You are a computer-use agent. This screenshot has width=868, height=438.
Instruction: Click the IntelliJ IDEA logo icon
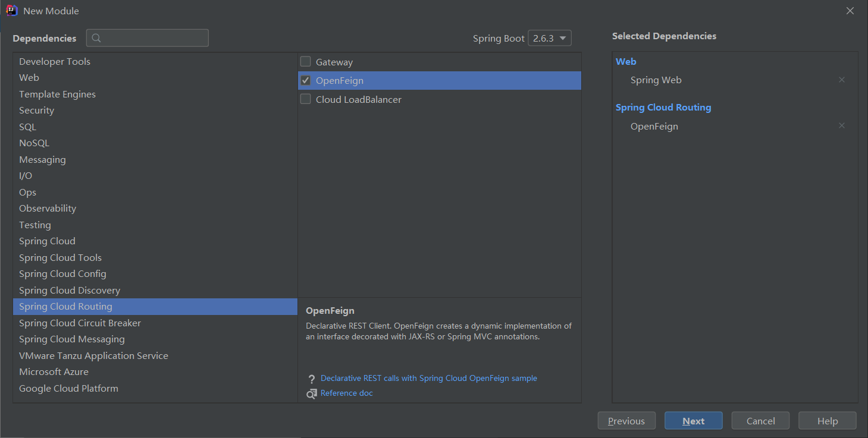point(11,11)
